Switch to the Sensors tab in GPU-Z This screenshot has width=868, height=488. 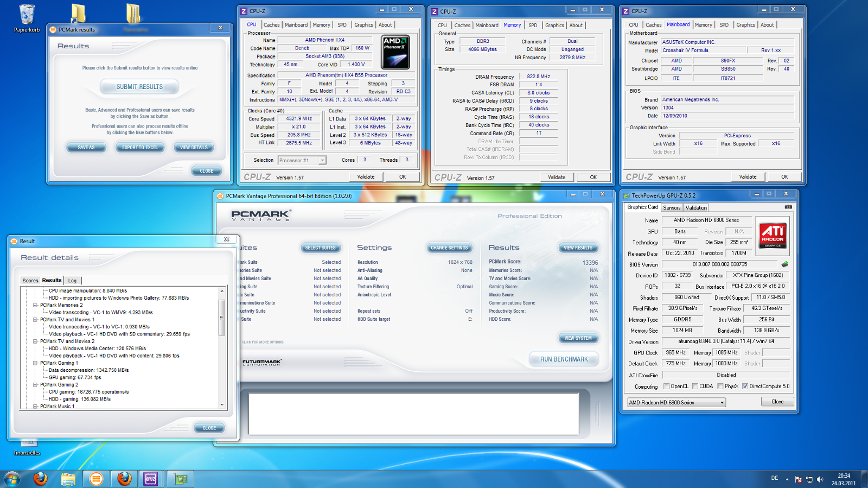(672, 208)
